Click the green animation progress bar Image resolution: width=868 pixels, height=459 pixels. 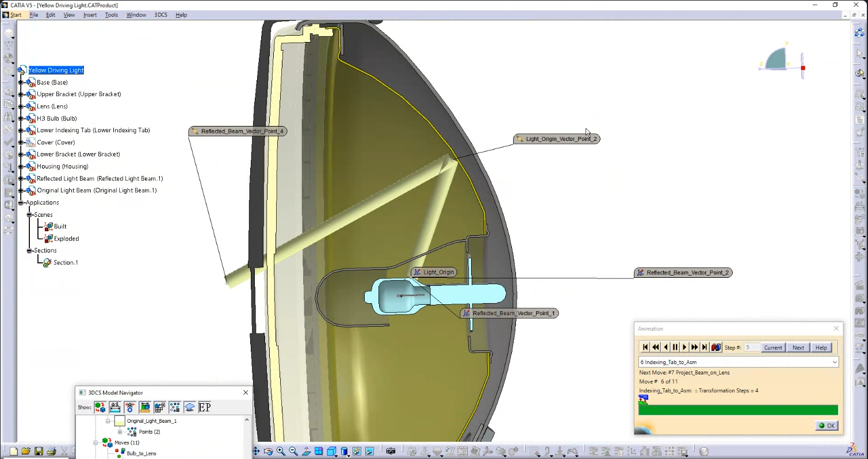pos(738,410)
